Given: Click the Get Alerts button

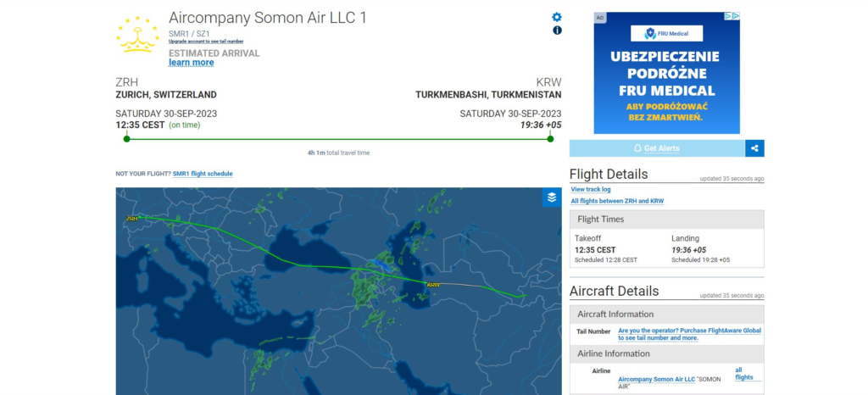Looking at the screenshot, I should [x=657, y=148].
